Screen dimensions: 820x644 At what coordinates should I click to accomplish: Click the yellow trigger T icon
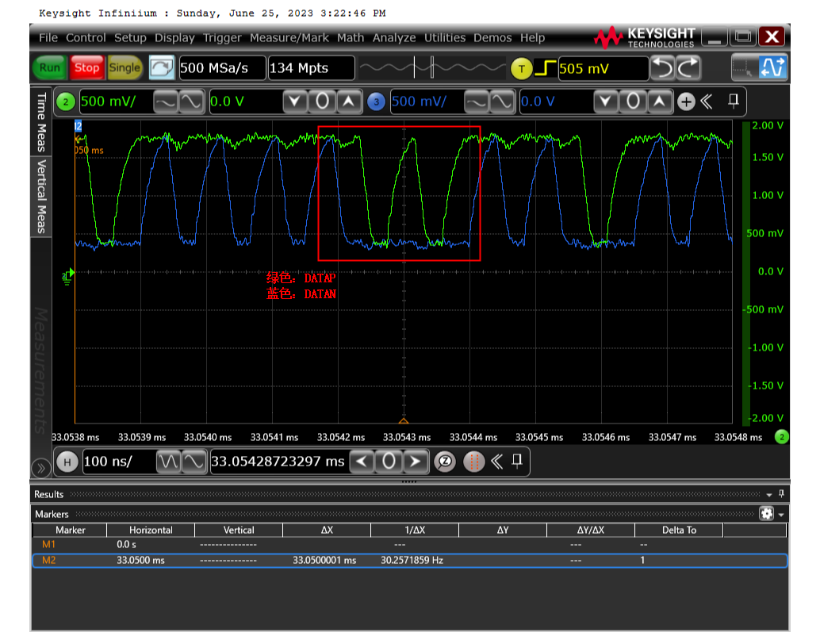[x=521, y=69]
